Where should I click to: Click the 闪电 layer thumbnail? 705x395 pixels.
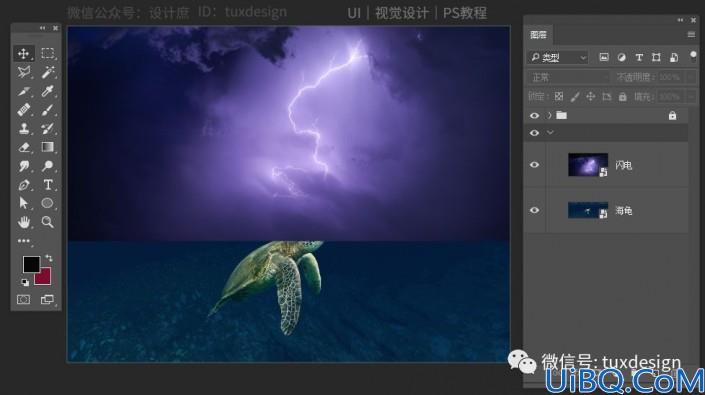[x=588, y=165]
